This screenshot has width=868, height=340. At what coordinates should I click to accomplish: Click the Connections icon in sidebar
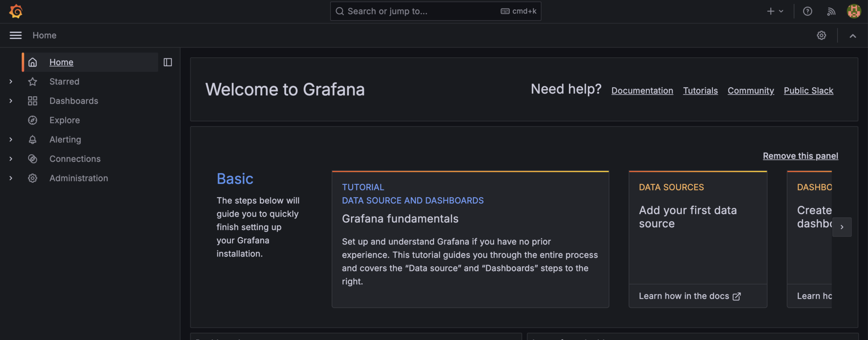pos(33,159)
